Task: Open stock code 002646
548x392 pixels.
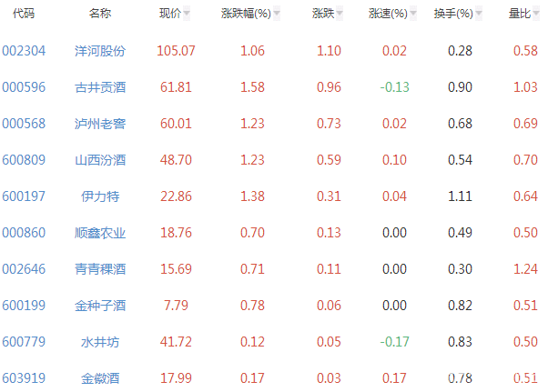Action: tap(24, 269)
